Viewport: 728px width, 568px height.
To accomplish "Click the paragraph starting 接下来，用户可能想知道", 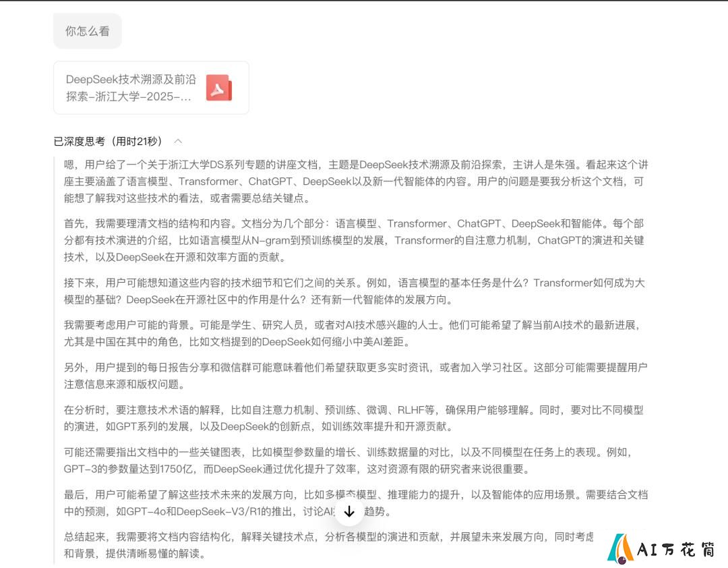I will point(355,291).
